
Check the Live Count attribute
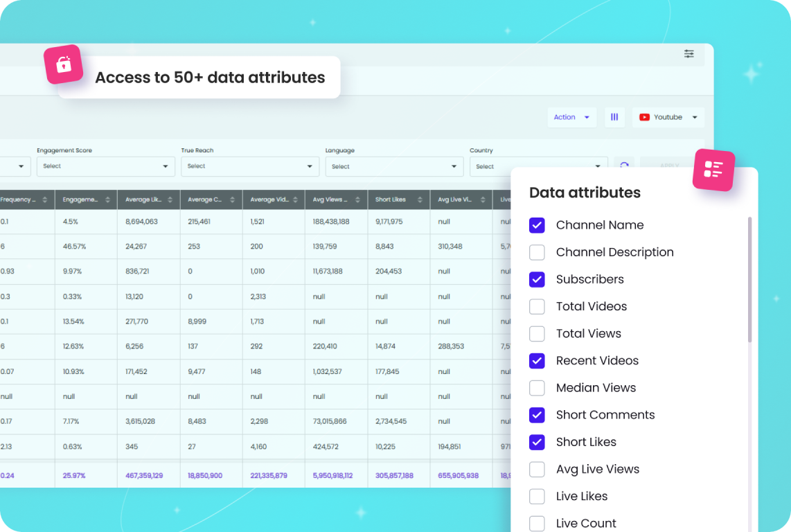point(537,524)
